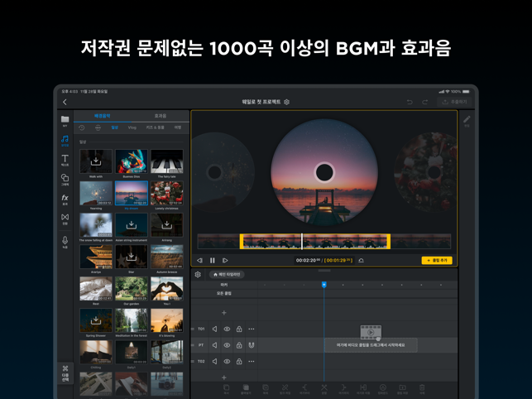This screenshot has height=399, width=532.
Task: Click the copy icon in bottom toolbar
Action: click(x=227, y=389)
